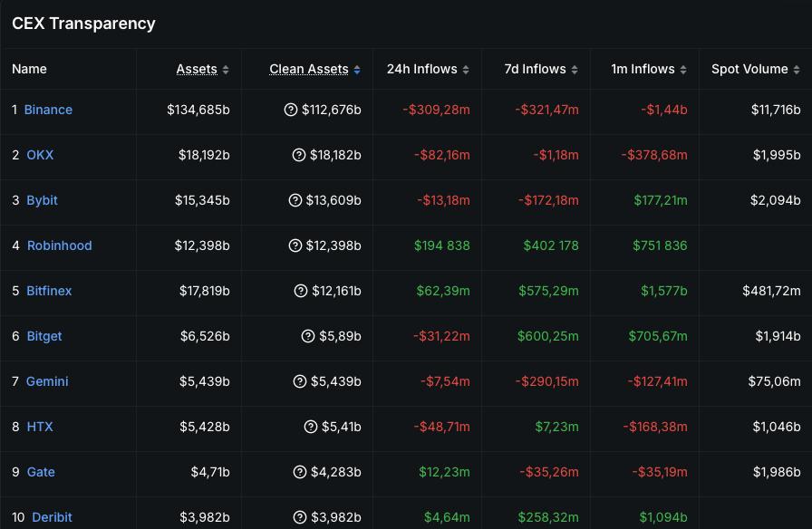Screen dimensions: 812x529
Task: Go to the Robinhood exchange link
Action: coord(59,245)
